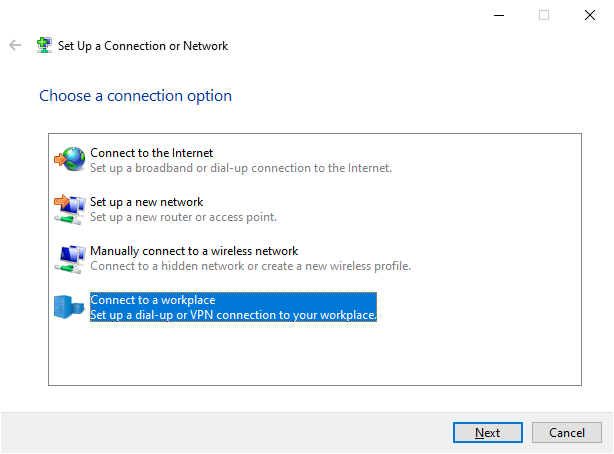Click the network wizard icon beside the title
This screenshot has width=614, height=454.
pos(45,46)
